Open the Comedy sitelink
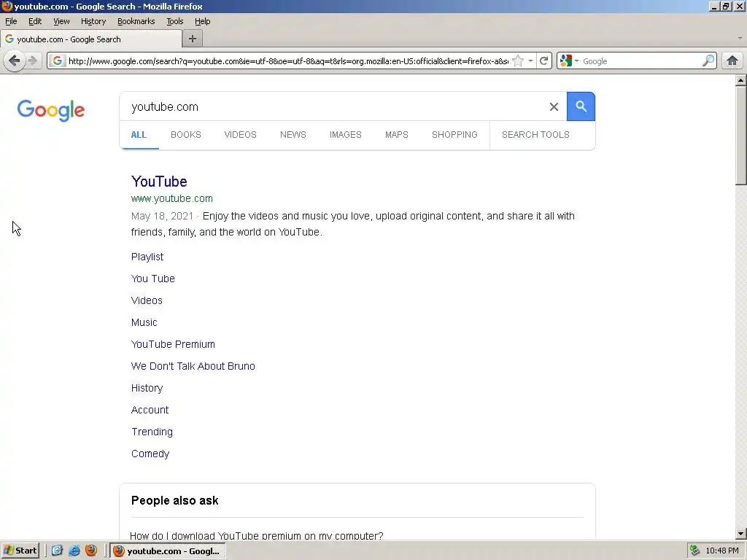The width and height of the screenshot is (747, 560). coord(150,454)
